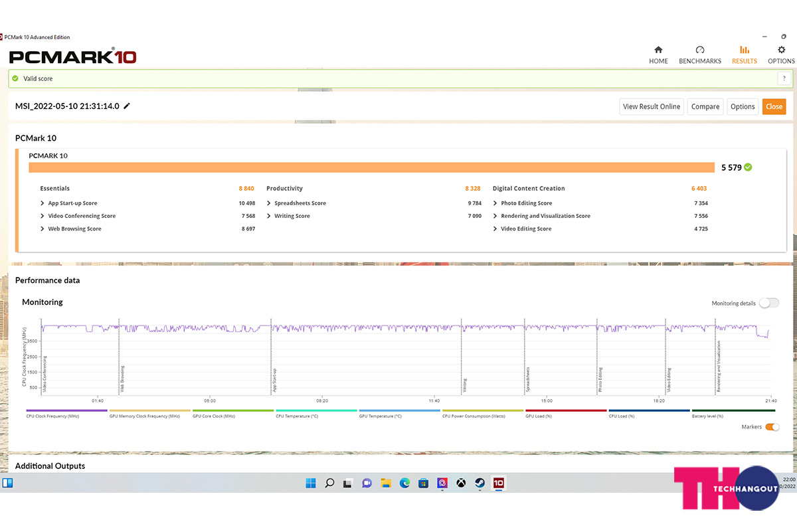Screen dimensions: 797x532
Task: Click the Writing marker on chart
Action: click(x=465, y=385)
